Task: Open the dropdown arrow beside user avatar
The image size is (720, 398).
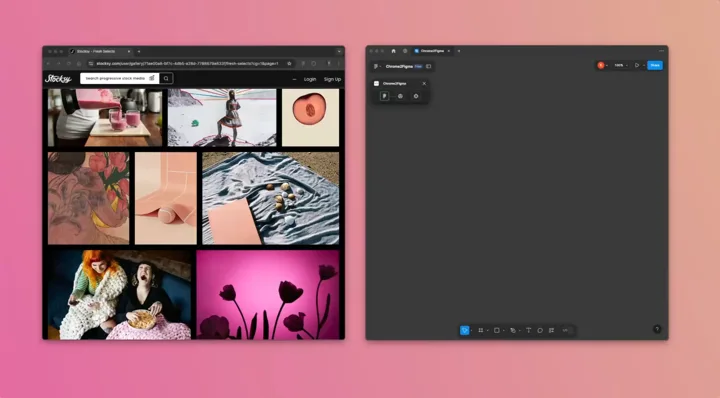Action: pyautogui.click(x=607, y=65)
